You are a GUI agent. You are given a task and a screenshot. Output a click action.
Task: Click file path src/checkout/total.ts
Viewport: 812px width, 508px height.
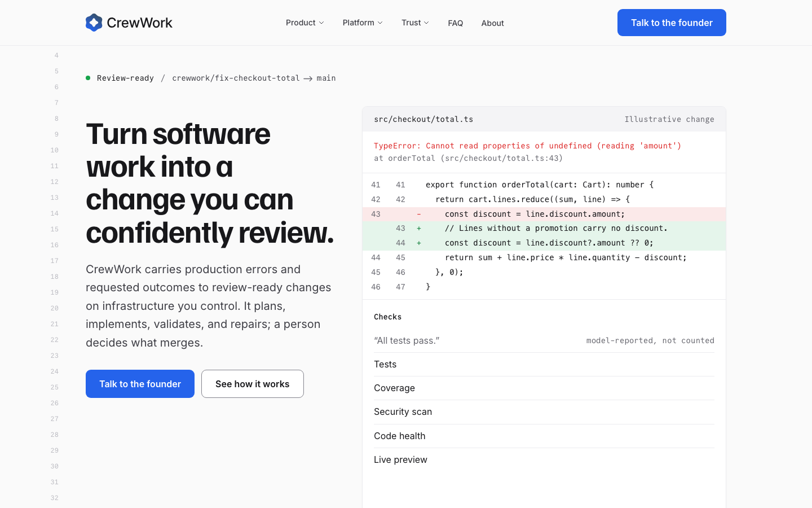pos(423,119)
